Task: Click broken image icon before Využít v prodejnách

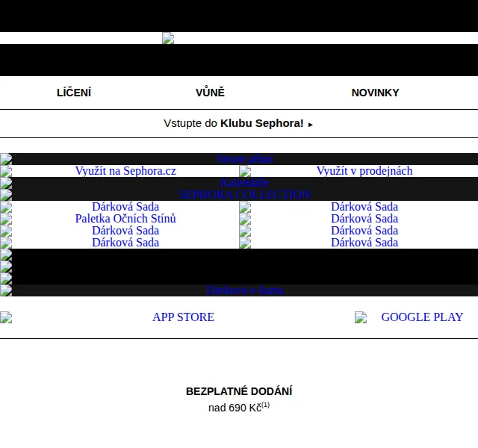Action: pos(245,171)
